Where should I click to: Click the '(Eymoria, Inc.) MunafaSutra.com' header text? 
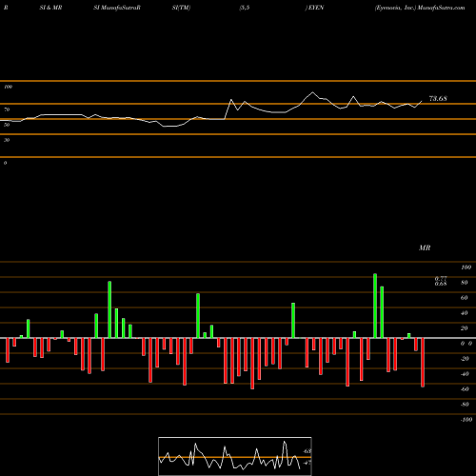coord(420,8)
